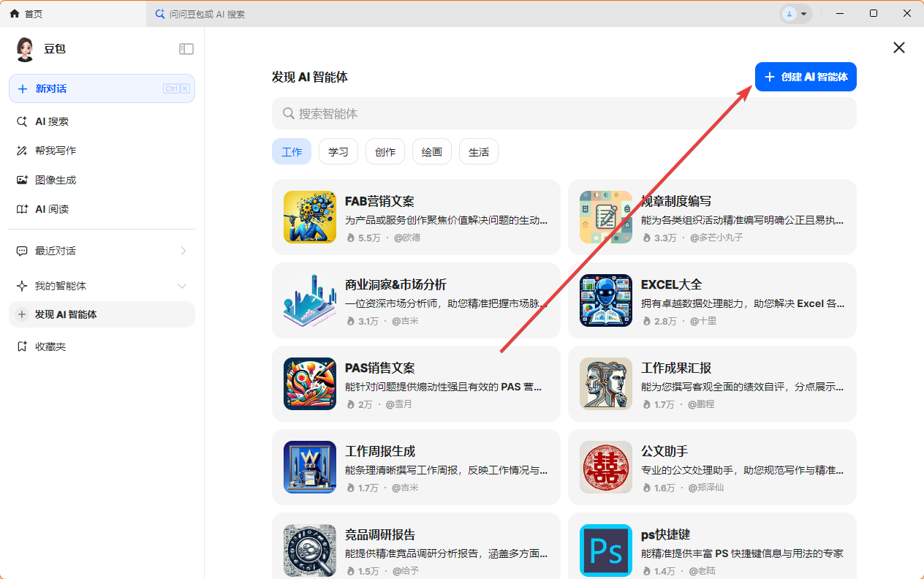This screenshot has height=579, width=924.
Task: Click the ps快捷键 title text
Action: coord(665,535)
